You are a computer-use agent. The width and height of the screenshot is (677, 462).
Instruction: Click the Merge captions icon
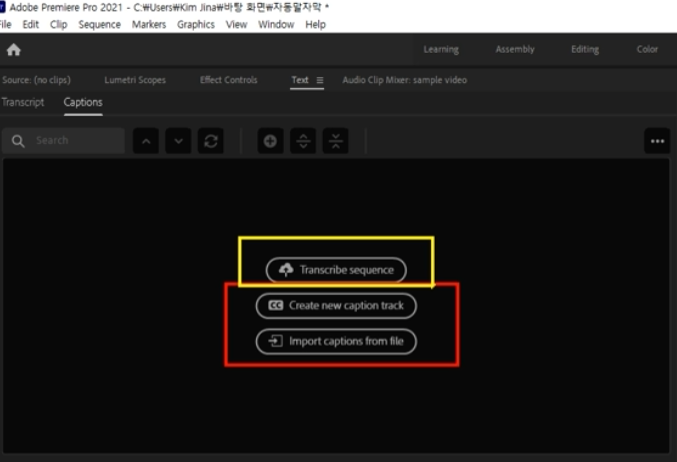pos(335,141)
